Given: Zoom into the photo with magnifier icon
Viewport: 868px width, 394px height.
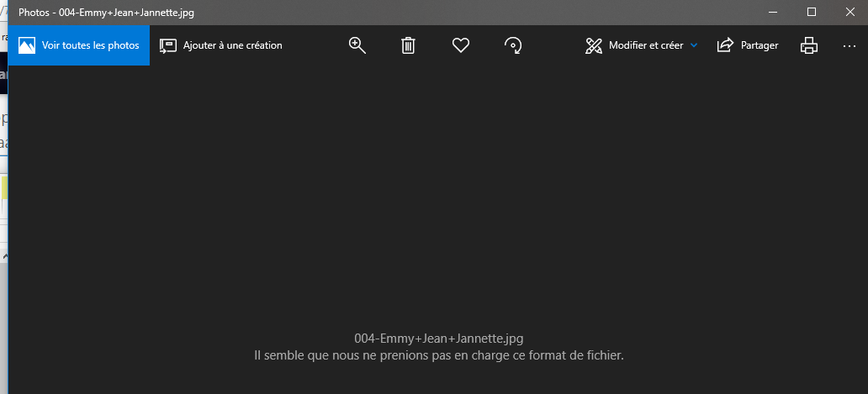Looking at the screenshot, I should tap(357, 45).
